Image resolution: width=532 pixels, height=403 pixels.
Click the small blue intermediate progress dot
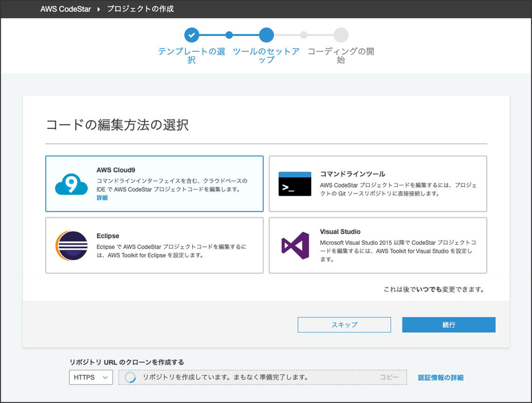pos(229,35)
